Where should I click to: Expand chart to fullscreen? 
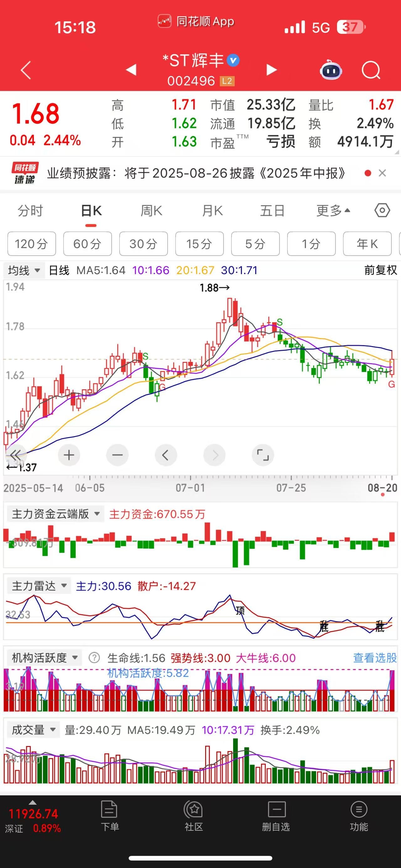point(263,455)
